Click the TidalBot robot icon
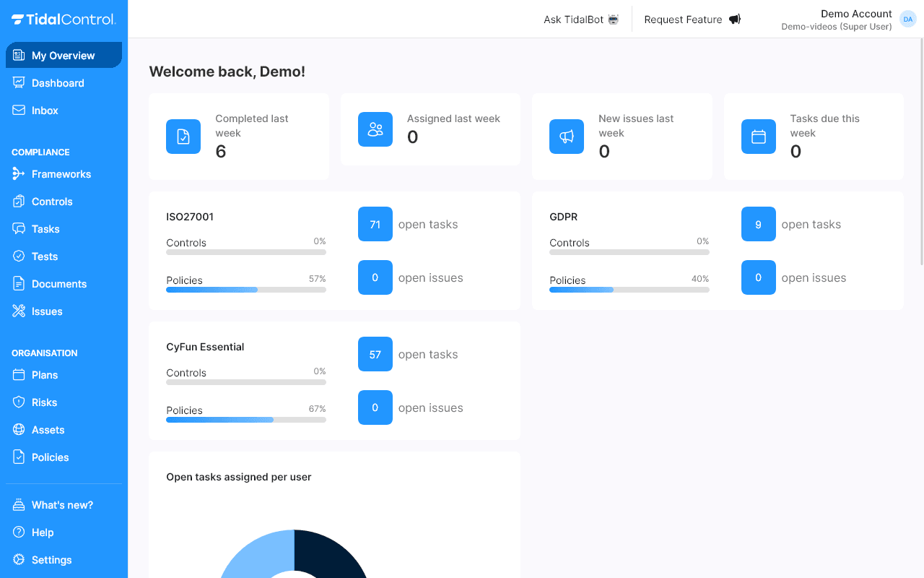 (x=613, y=20)
